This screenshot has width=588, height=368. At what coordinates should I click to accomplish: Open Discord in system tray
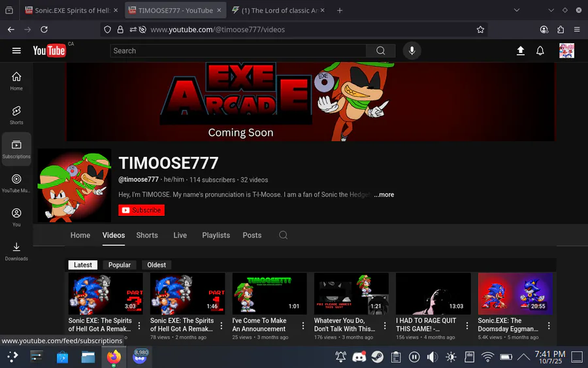click(359, 357)
